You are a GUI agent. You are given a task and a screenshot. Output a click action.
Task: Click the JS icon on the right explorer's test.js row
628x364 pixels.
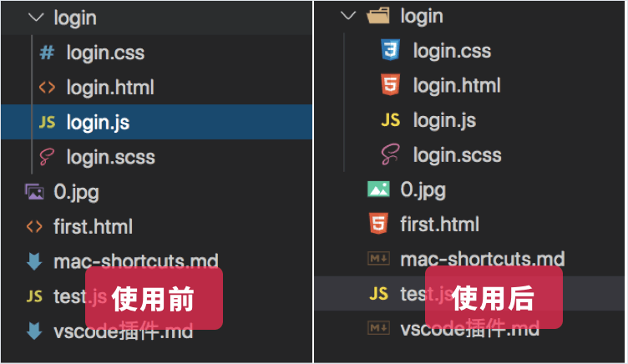[378, 294]
